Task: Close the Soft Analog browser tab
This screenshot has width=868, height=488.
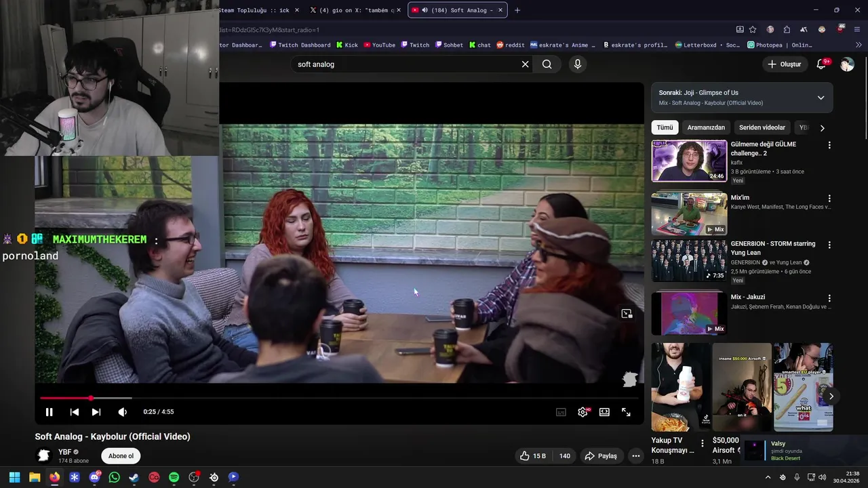Action: pos(500,10)
